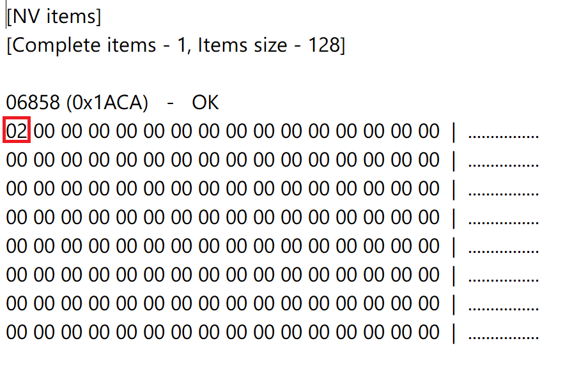Click the ASCII dots of fourth hex row
Image resolution: width=579 pixels, height=392 pixels.
504,221
